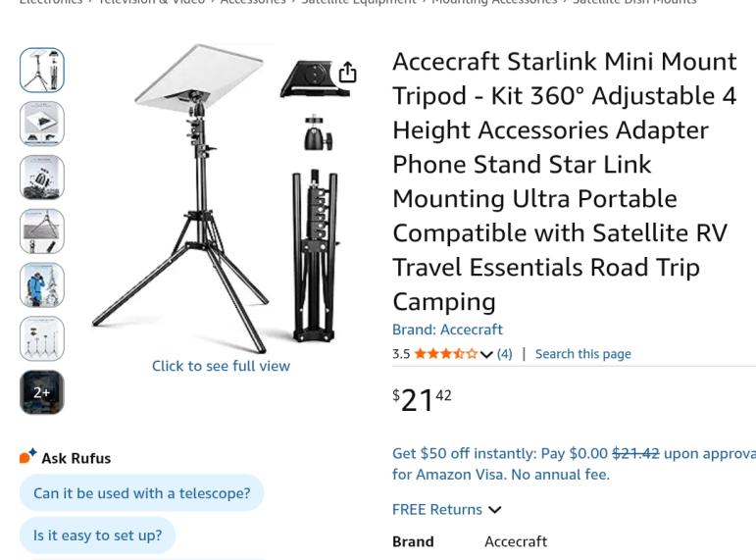Open the 2+ more images thumbnail
This screenshot has width=756, height=560.
pos(42,392)
